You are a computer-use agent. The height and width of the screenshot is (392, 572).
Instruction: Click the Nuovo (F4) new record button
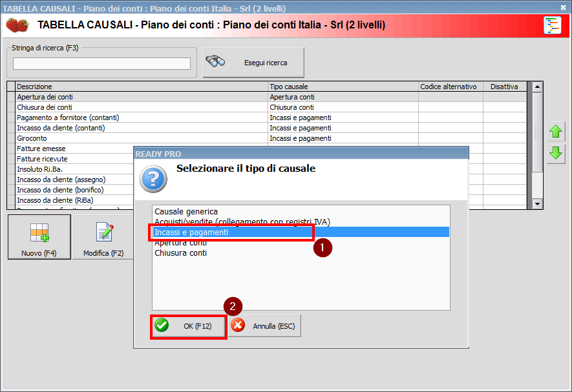(39, 237)
